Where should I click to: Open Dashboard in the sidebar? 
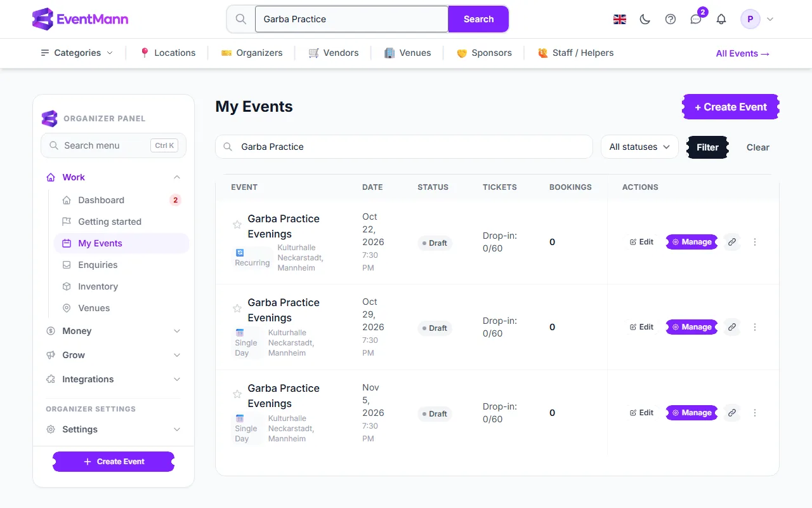click(x=121, y=200)
